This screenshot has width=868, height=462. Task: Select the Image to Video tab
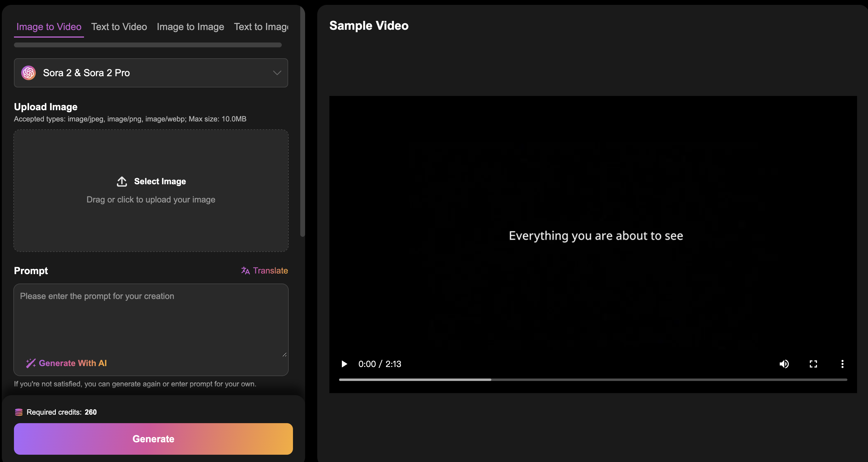pyautogui.click(x=49, y=27)
